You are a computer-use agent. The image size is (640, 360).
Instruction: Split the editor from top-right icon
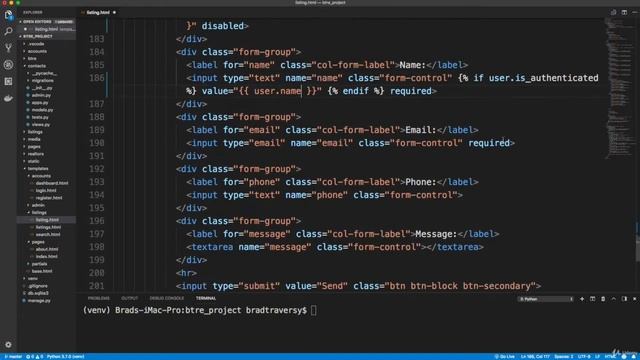pos(624,12)
